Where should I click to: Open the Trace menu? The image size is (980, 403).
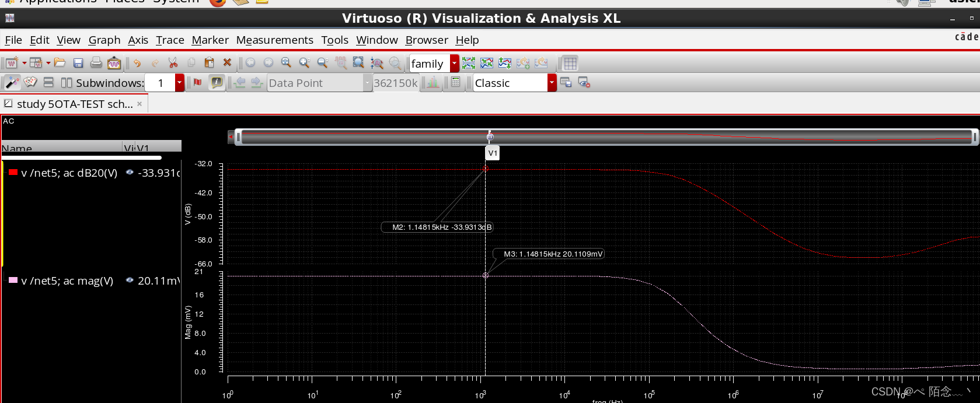[x=170, y=40]
